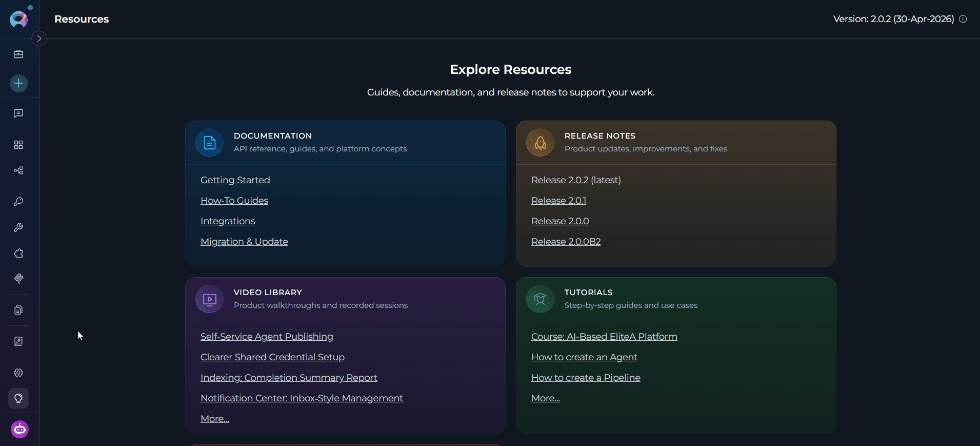
Task: Open the sparkle notebook icon
Action: click(18, 341)
